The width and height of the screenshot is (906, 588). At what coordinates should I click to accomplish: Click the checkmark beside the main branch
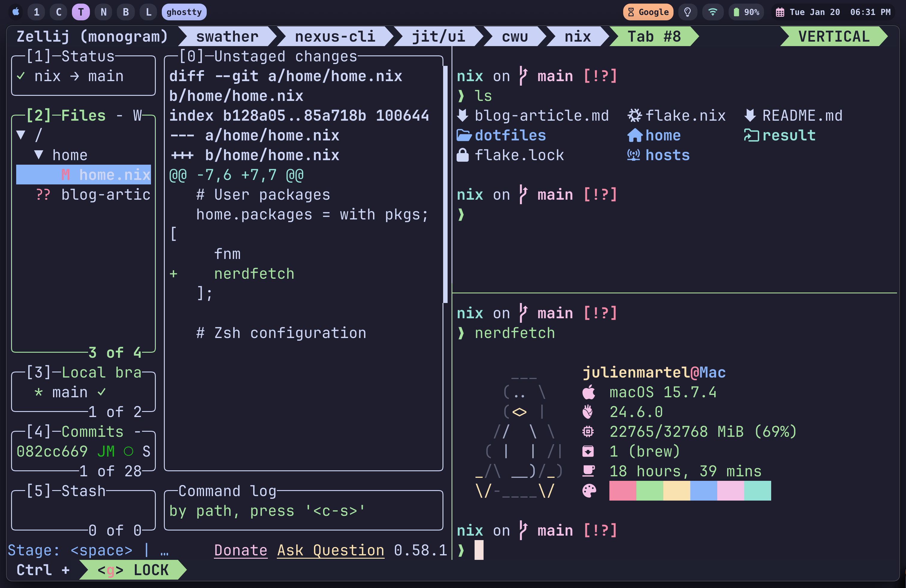click(x=102, y=392)
